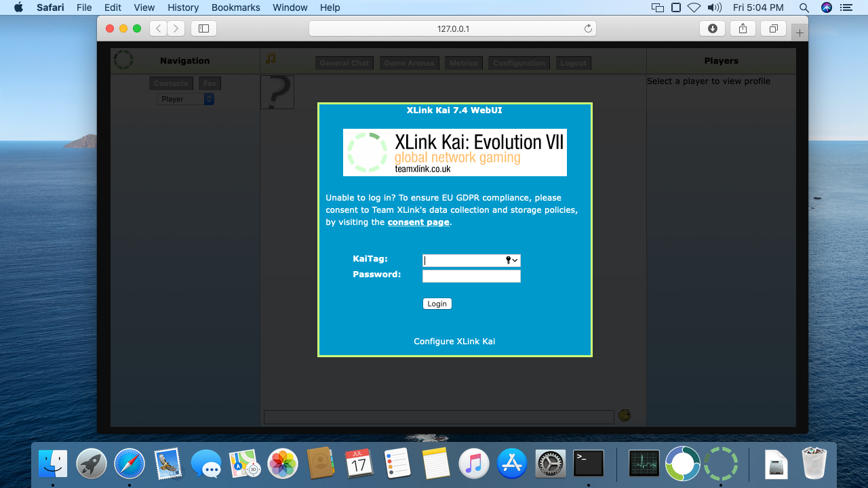Click the Share icon in Safari toolbar

pyautogui.click(x=743, y=28)
